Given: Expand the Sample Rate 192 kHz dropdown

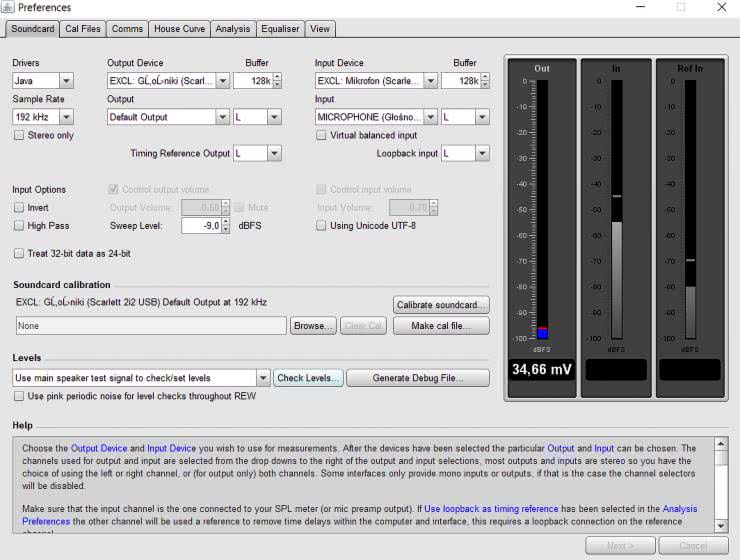Looking at the screenshot, I should (x=42, y=117).
